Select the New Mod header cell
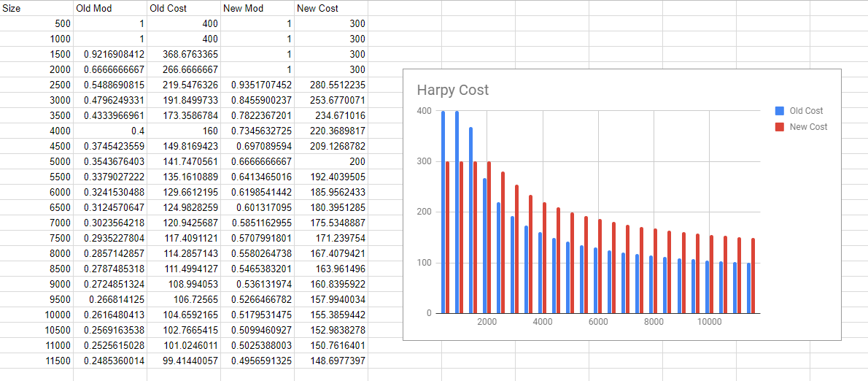This screenshot has height=381, width=868. [x=257, y=8]
